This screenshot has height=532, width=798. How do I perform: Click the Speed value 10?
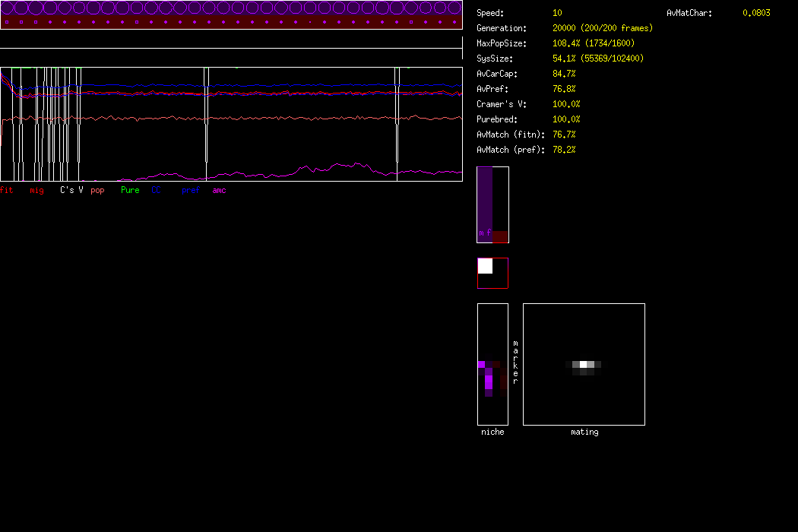557,13
